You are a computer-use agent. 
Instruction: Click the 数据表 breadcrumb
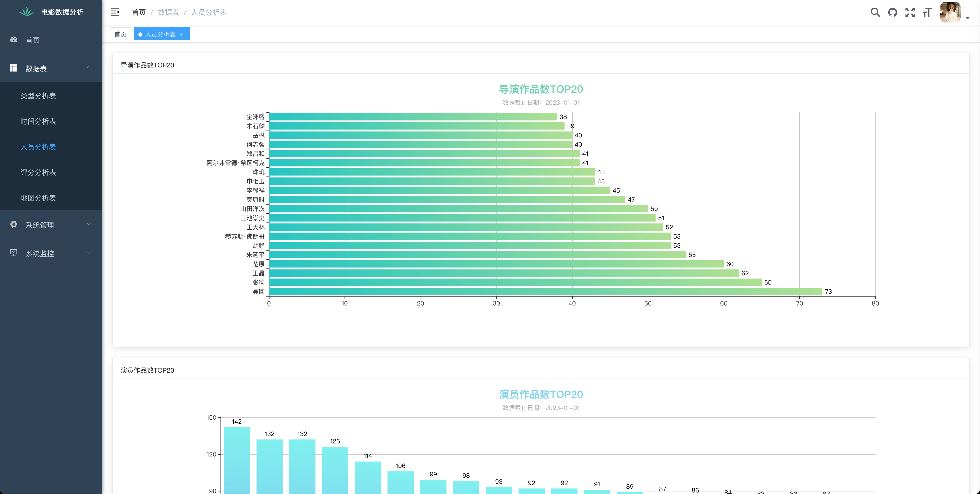[168, 12]
